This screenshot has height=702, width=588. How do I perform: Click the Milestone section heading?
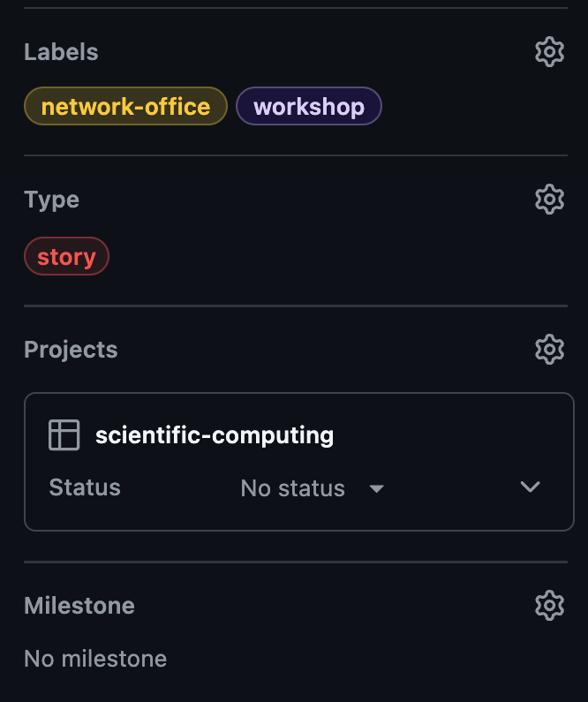pos(79,606)
